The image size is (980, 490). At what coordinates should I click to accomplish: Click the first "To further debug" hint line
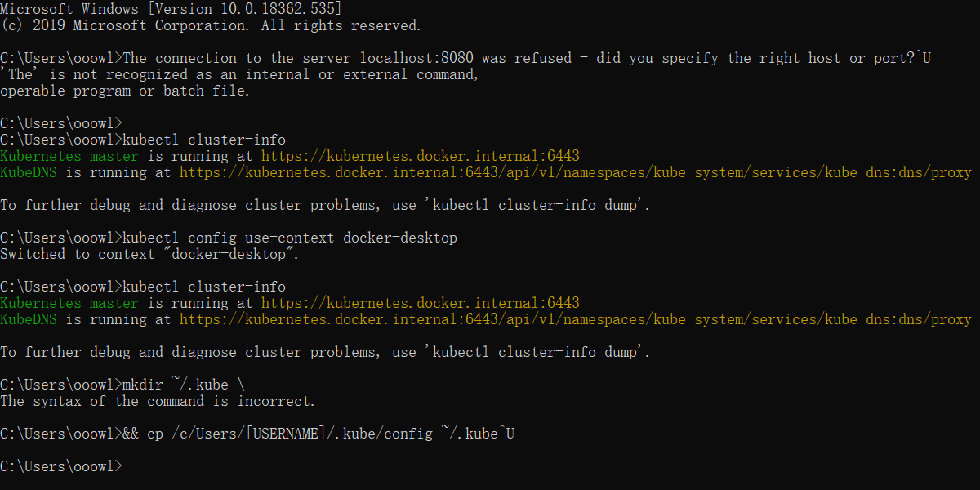pos(325,205)
